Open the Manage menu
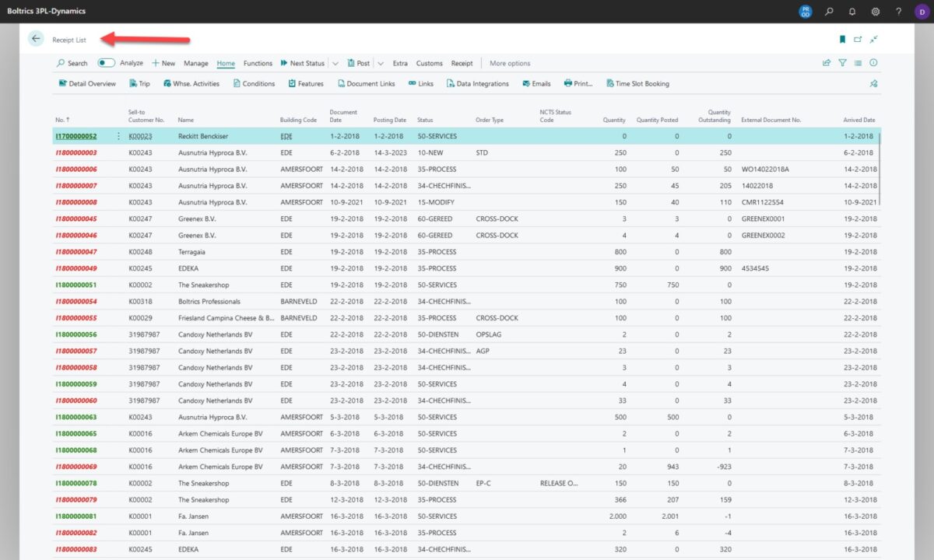 tap(196, 64)
